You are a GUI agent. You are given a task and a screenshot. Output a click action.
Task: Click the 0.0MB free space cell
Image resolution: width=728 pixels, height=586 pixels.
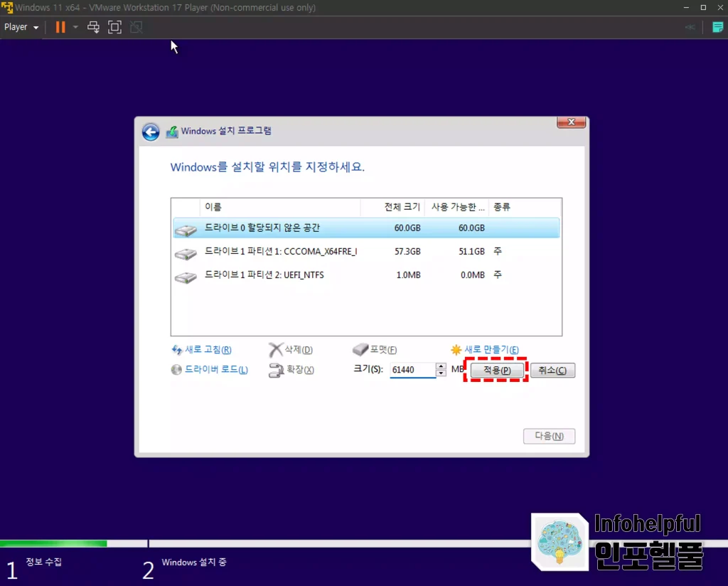pos(472,275)
